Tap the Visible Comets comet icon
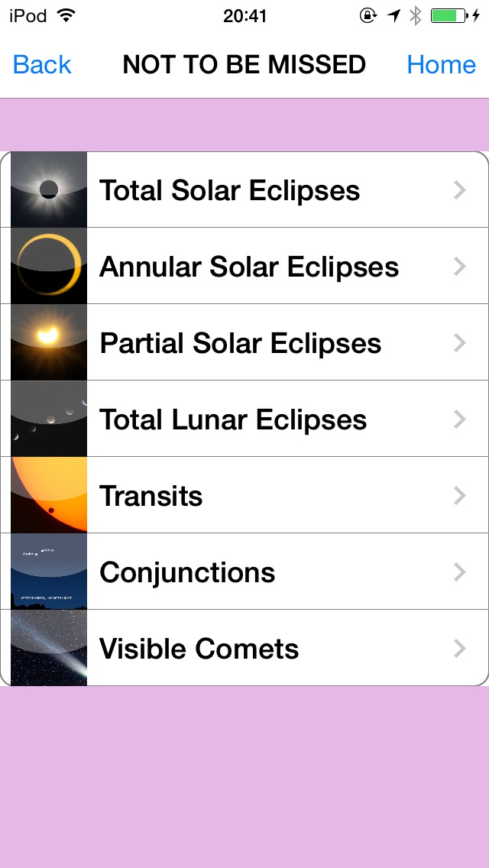 coord(49,648)
